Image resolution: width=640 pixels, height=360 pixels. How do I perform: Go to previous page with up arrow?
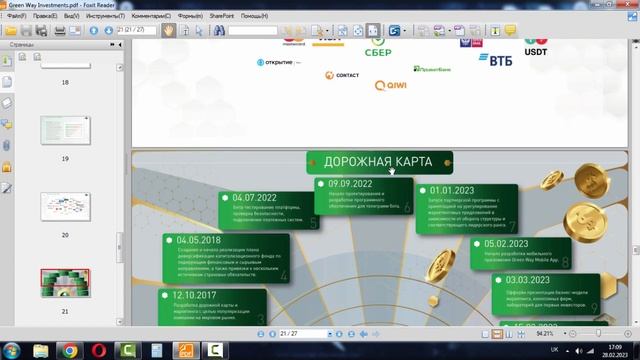pos(94,31)
